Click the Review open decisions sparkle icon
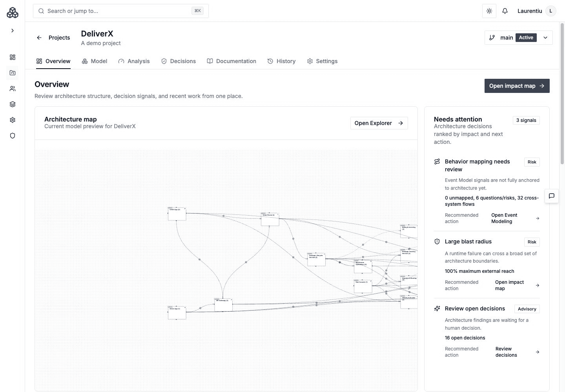The width and height of the screenshot is (565, 392). point(437,309)
